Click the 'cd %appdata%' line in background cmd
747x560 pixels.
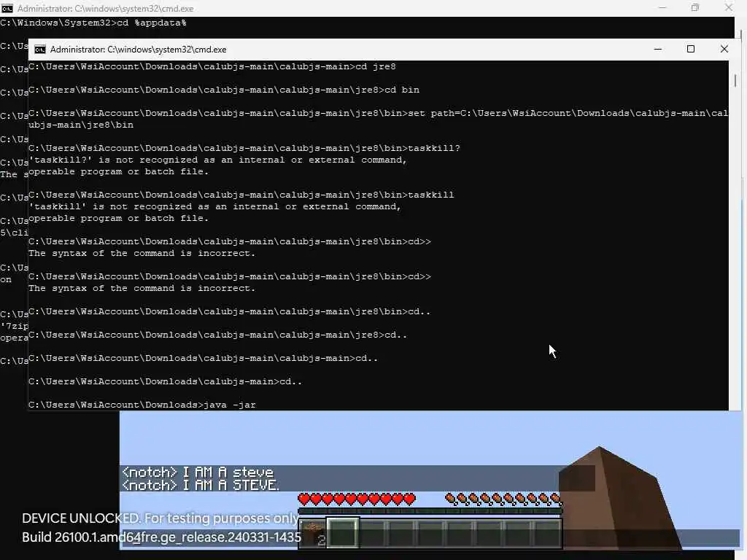[x=93, y=23]
